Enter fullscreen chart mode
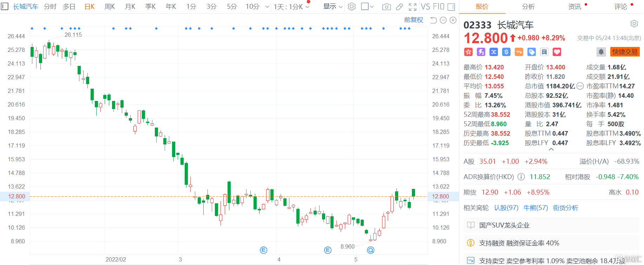Image resolution: width=644 pixels, height=265 pixels. (x=413, y=7)
